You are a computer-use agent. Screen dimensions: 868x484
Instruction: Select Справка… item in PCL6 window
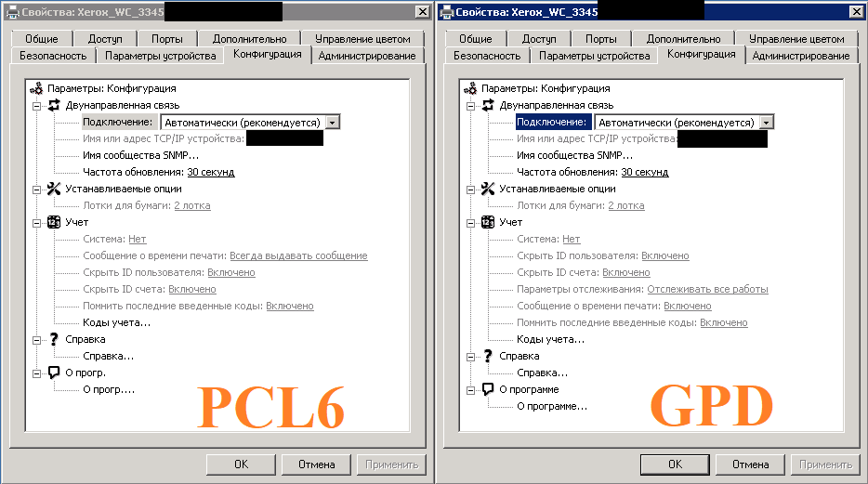coord(108,356)
